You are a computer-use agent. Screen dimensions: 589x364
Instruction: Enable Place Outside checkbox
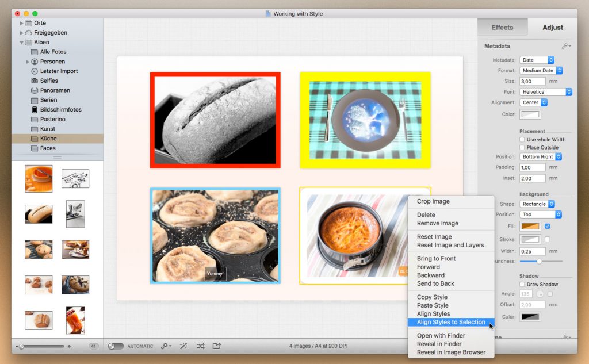pyautogui.click(x=522, y=148)
